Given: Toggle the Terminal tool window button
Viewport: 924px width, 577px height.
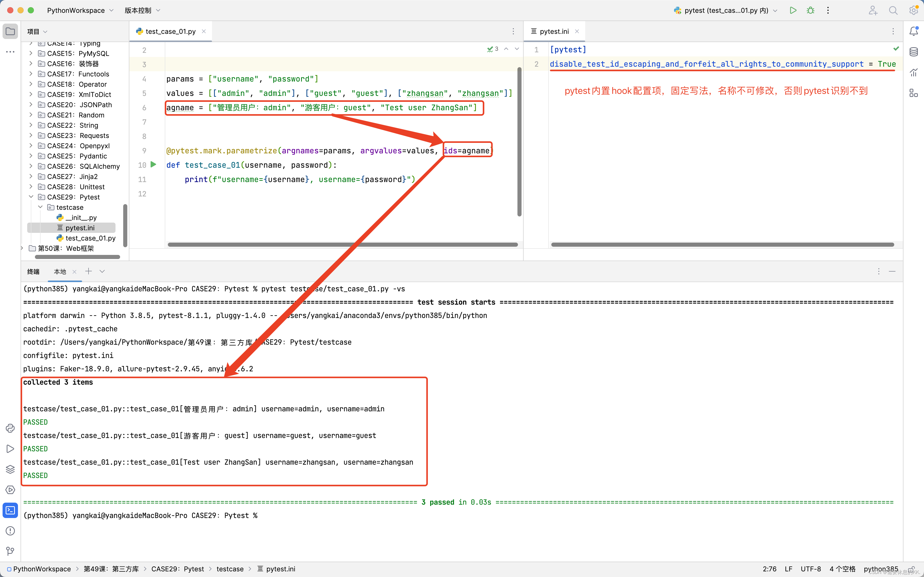Looking at the screenshot, I should [x=10, y=510].
